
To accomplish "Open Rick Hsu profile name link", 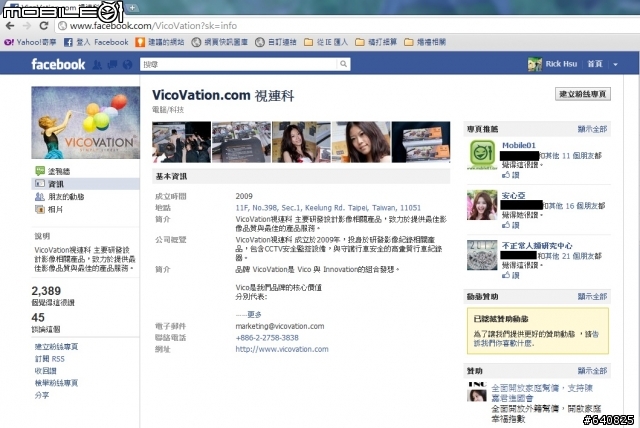I will point(561,64).
